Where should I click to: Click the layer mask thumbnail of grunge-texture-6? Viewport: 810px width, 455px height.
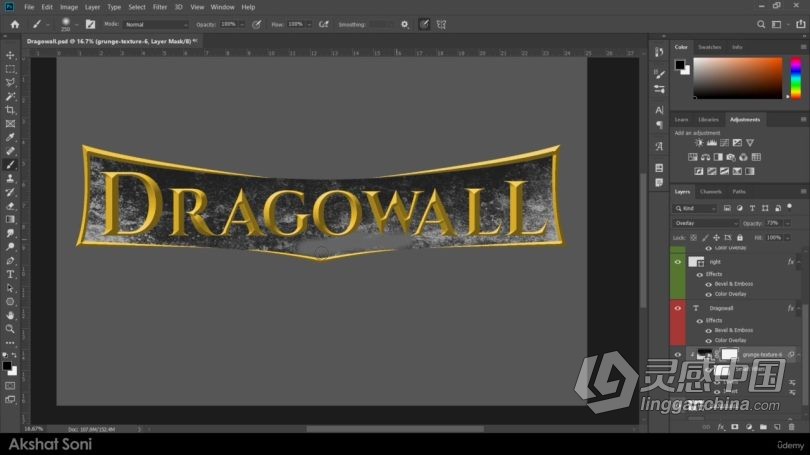[x=729, y=354]
